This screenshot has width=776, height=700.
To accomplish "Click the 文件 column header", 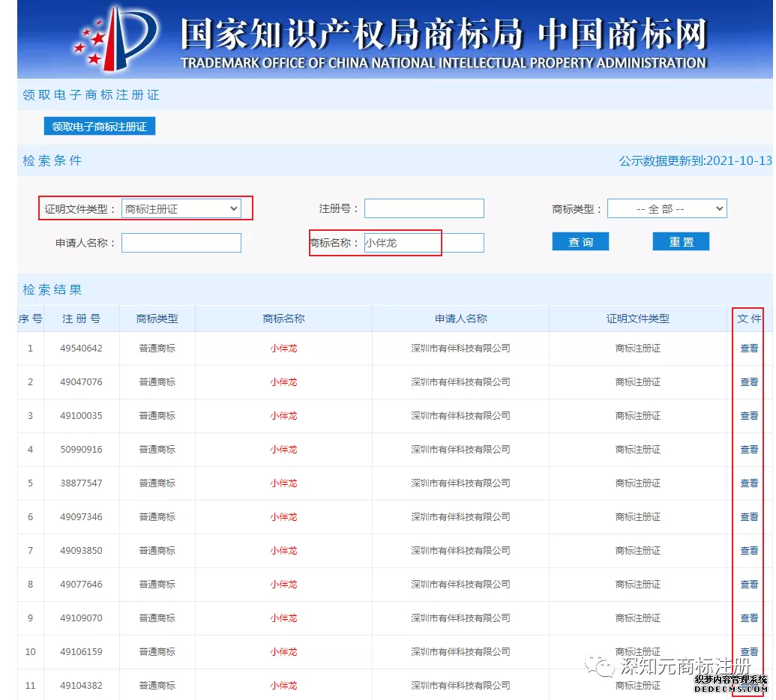I will (x=749, y=319).
